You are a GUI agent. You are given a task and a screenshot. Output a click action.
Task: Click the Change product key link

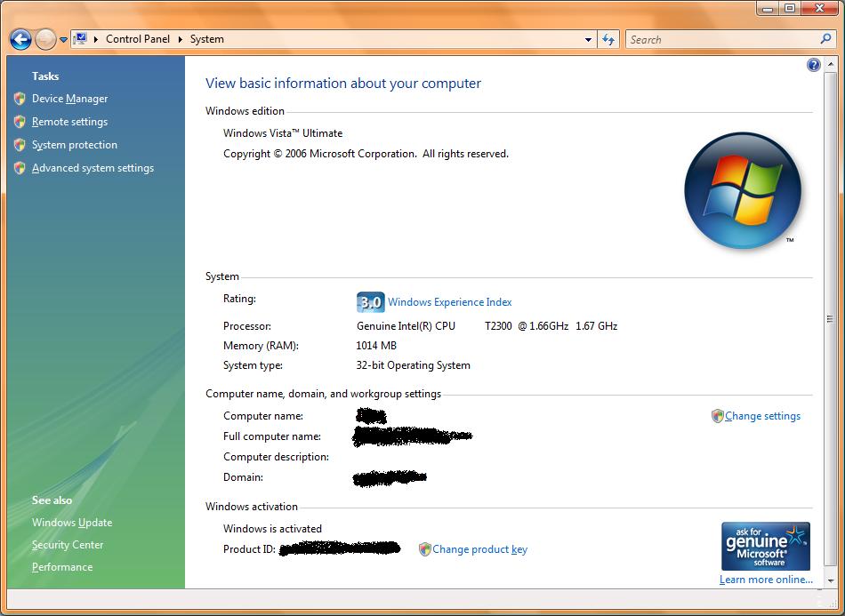(x=479, y=549)
